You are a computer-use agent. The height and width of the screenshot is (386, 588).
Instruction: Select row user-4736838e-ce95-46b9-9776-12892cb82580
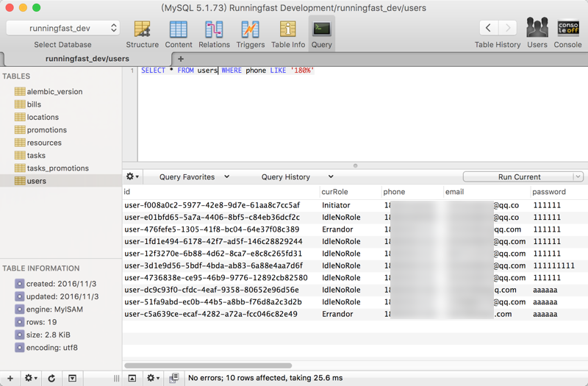click(x=355, y=278)
